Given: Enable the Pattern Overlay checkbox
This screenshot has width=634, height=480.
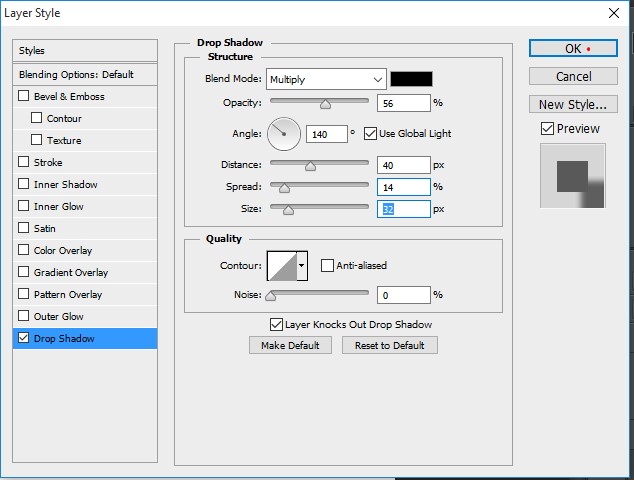Looking at the screenshot, I should click(23, 294).
